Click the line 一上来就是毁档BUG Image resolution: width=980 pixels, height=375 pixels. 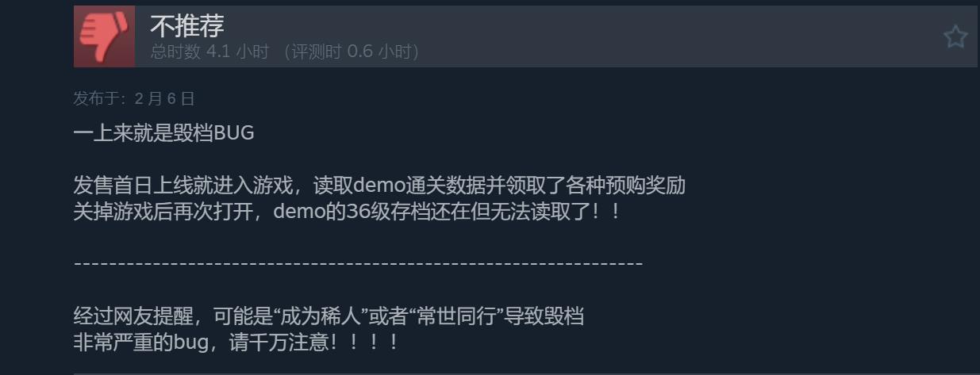(x=164, y=132)
